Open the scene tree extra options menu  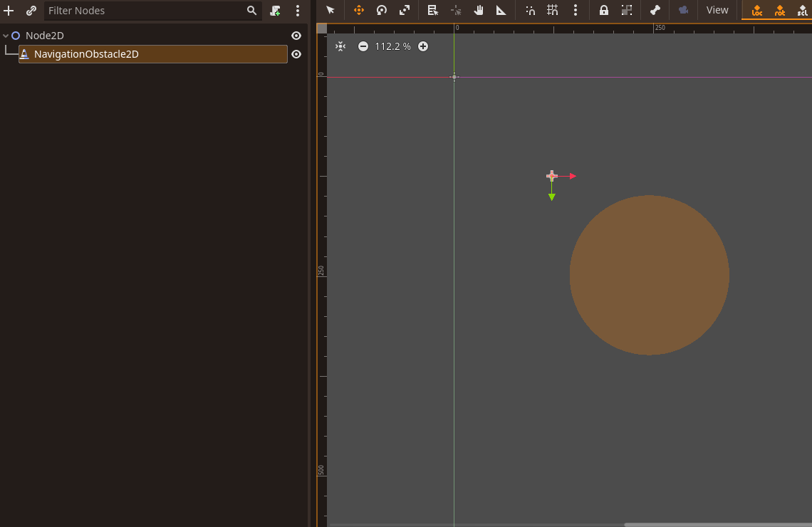point(297,10)
